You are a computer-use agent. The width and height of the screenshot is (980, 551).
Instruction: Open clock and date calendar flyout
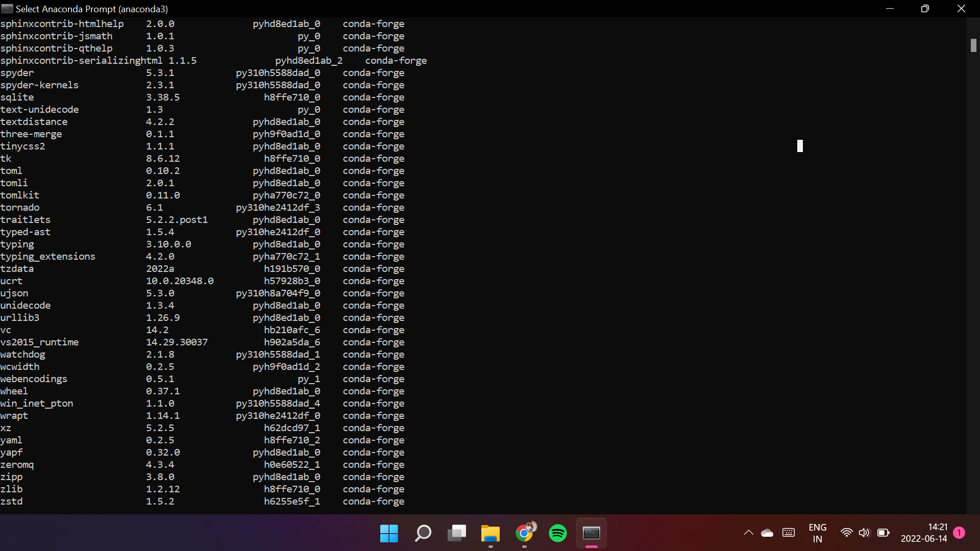coord(924,533)
